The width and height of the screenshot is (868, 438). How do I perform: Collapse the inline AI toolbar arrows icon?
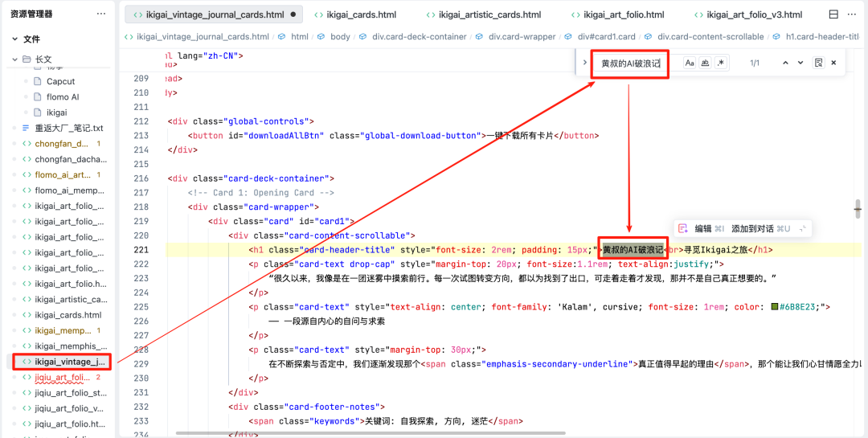tap(802, 228)
